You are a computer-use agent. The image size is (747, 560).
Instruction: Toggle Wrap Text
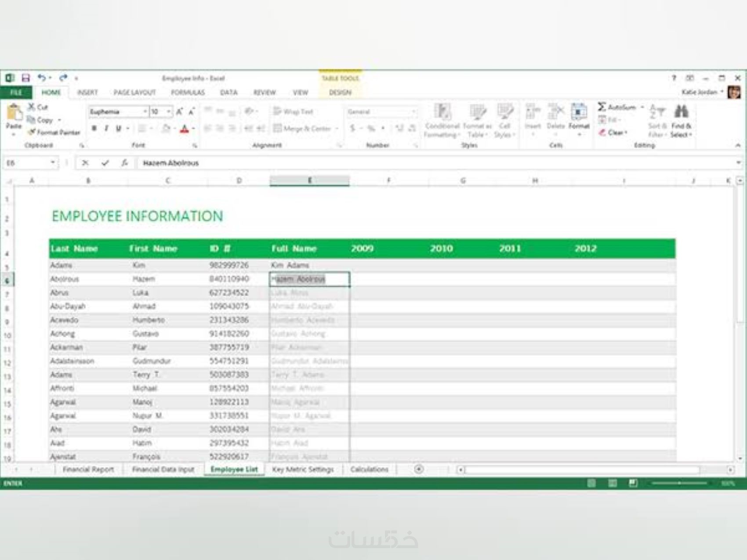pos(293,112)
